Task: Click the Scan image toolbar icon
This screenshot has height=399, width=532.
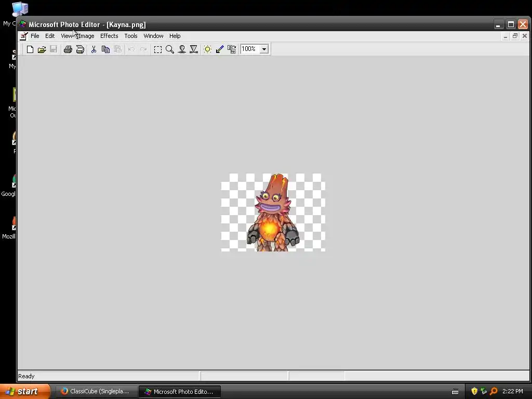Action: click(x=80, y=49)
